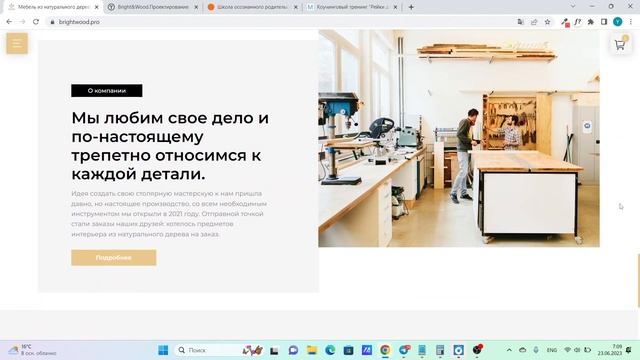
Task: Open the Chrome three-dot menu
Action: [x=631, y=22]
